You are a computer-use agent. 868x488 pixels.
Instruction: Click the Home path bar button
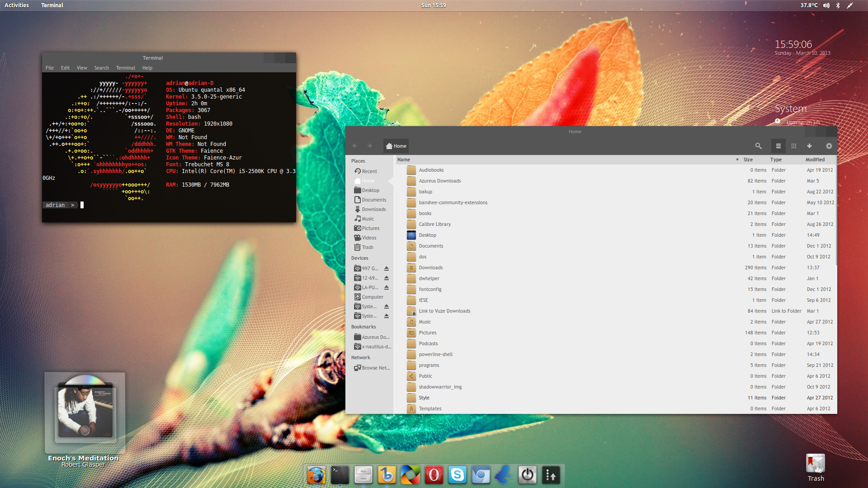[396, 146]
